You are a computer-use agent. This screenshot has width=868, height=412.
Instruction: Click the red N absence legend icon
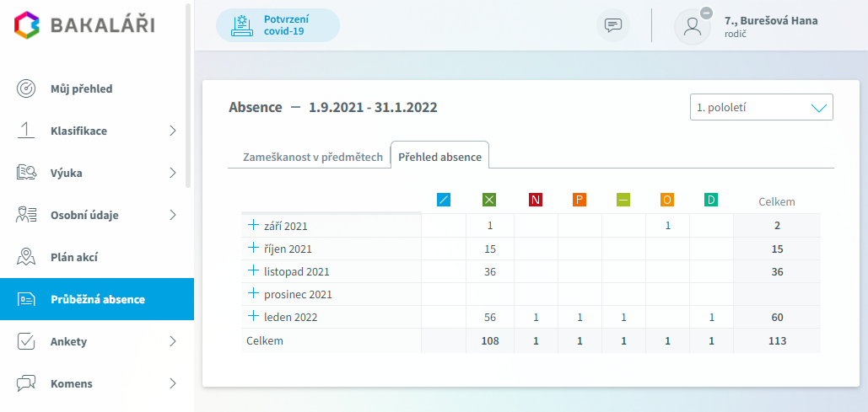536,201
